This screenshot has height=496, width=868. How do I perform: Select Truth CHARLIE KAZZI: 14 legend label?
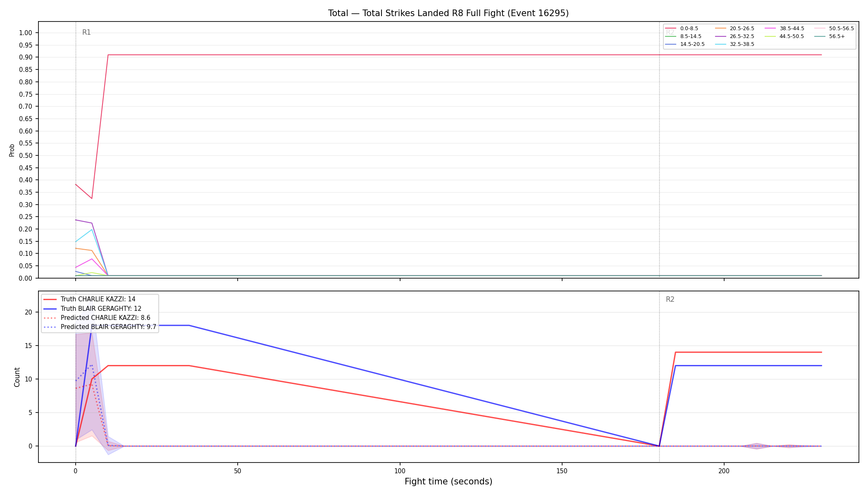(98, 299)
